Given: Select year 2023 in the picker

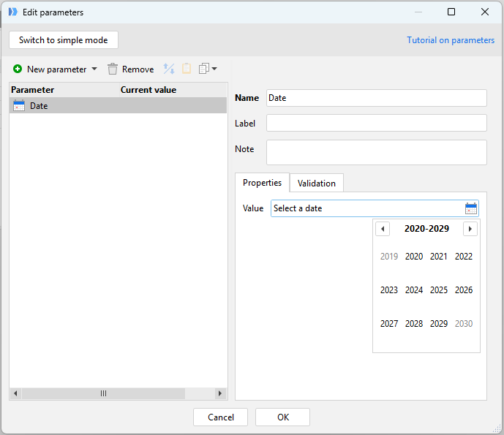Looking at the screenshot, I should [x=389, y=290].
